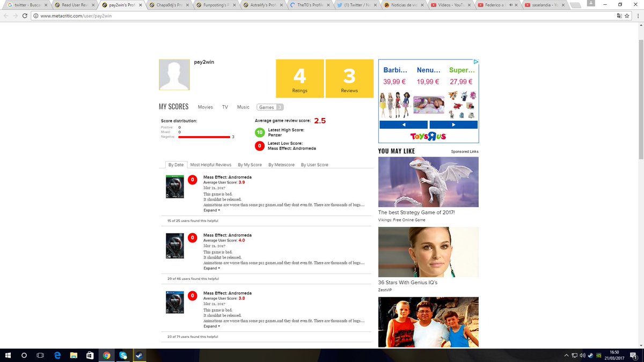Sort reviews By User Score
The image size is (644, 362).
pyautogui.click(x=314, y=165)
